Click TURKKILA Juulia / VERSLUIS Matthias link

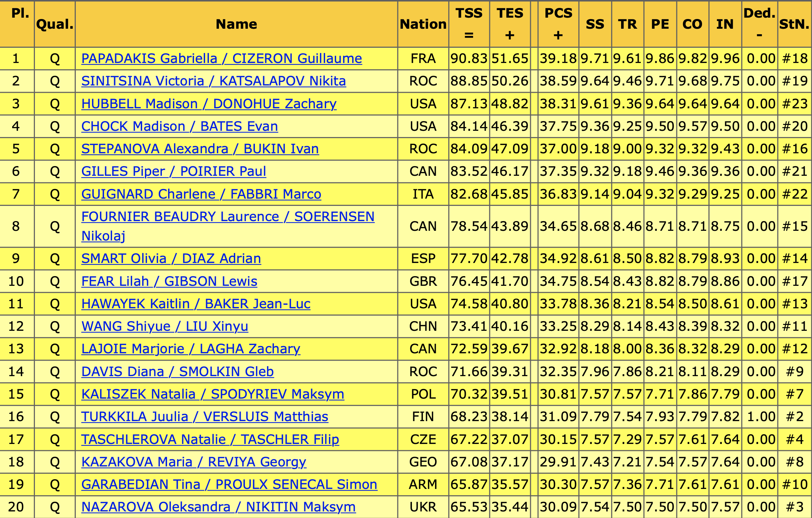tap(204, 417)
